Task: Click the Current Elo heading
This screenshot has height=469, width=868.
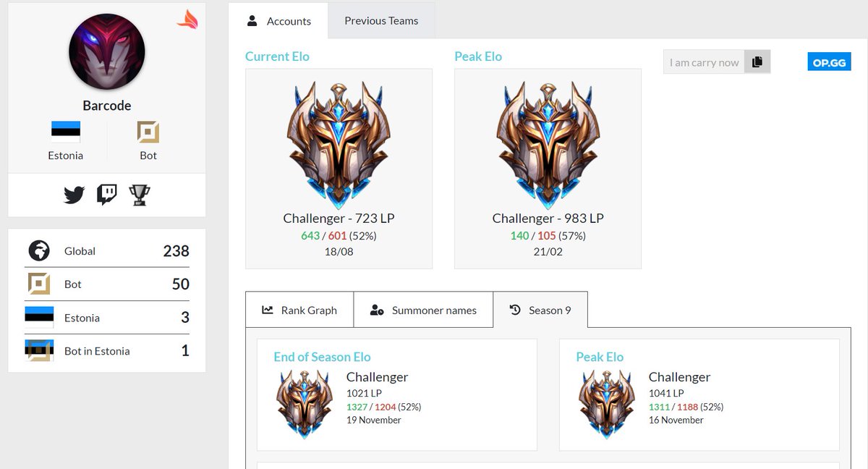Action: point(277,56)
